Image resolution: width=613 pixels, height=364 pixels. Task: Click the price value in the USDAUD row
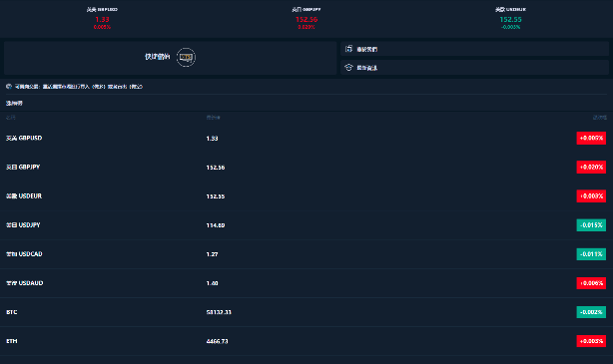pos(212,283)
